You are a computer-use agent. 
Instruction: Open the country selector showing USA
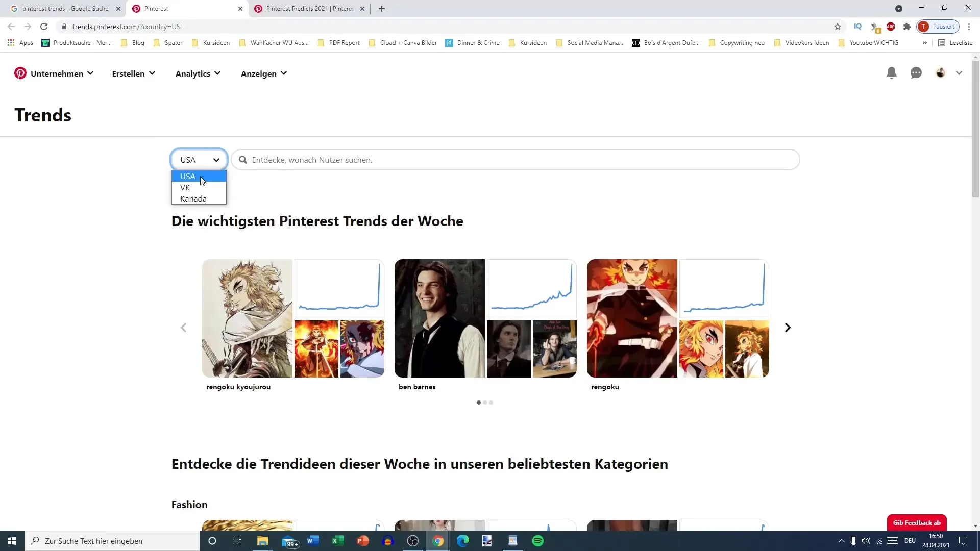(199, 160)
